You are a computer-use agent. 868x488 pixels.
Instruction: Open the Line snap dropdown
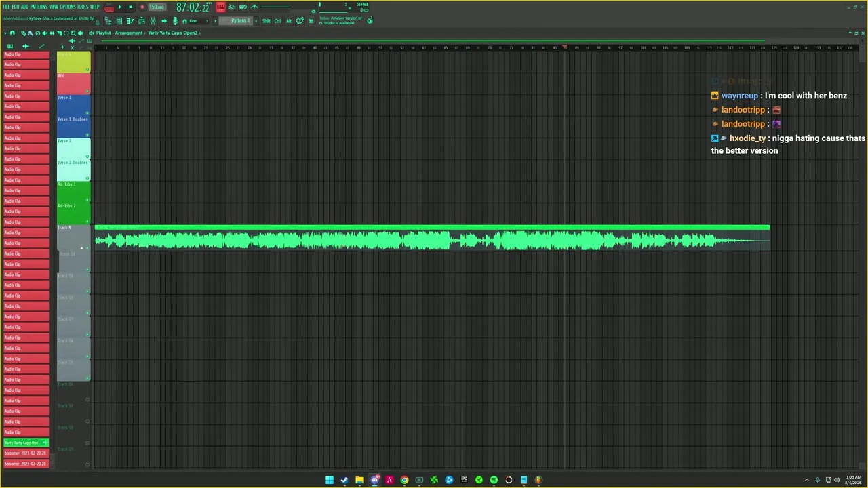(198, 21)
